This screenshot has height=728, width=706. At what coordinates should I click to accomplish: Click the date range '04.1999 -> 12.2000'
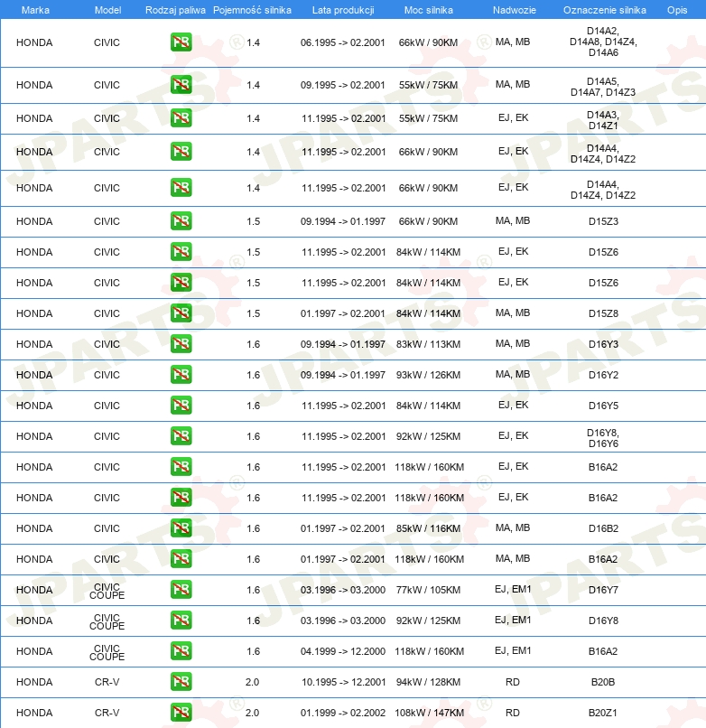point(342,651)
